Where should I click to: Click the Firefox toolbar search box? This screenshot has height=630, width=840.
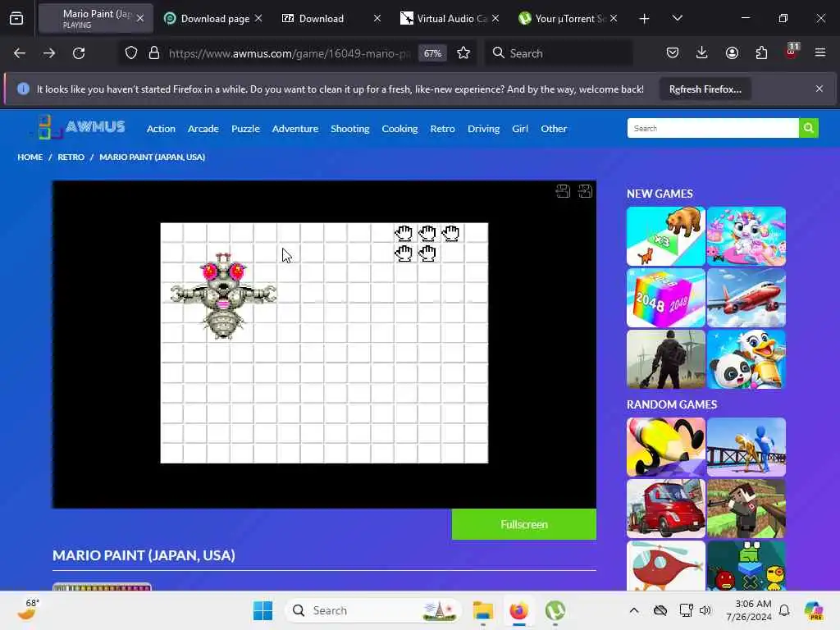[x=559, y=53]
